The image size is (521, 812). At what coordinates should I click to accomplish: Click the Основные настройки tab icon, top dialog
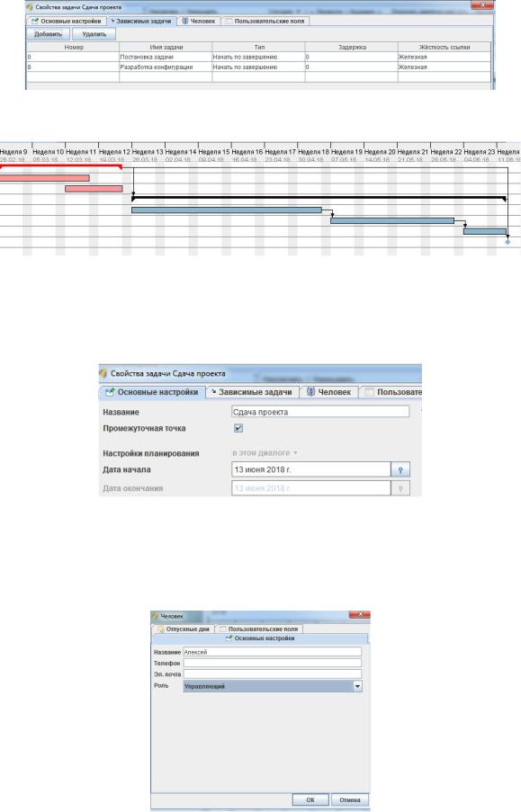(x=35, y=22)
